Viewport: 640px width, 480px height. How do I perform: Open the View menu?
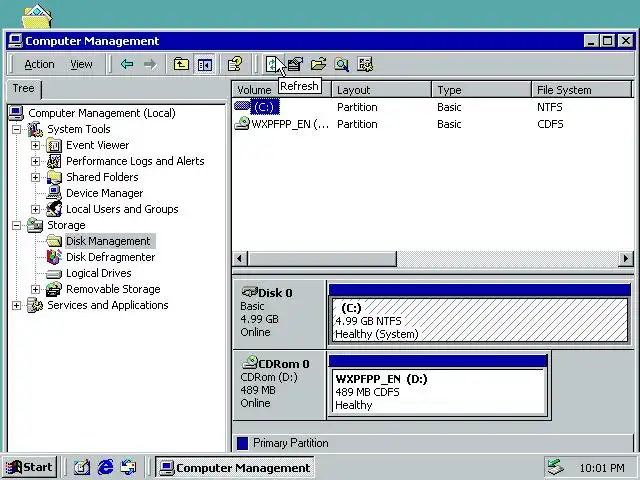click(x=81, y=64)
